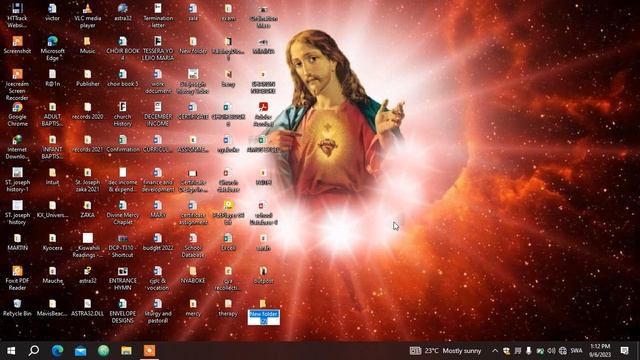Select the cjpc & vocation document
Viewport: 640px width, 360px height.
pyautogui.click(x=158, y=278)
